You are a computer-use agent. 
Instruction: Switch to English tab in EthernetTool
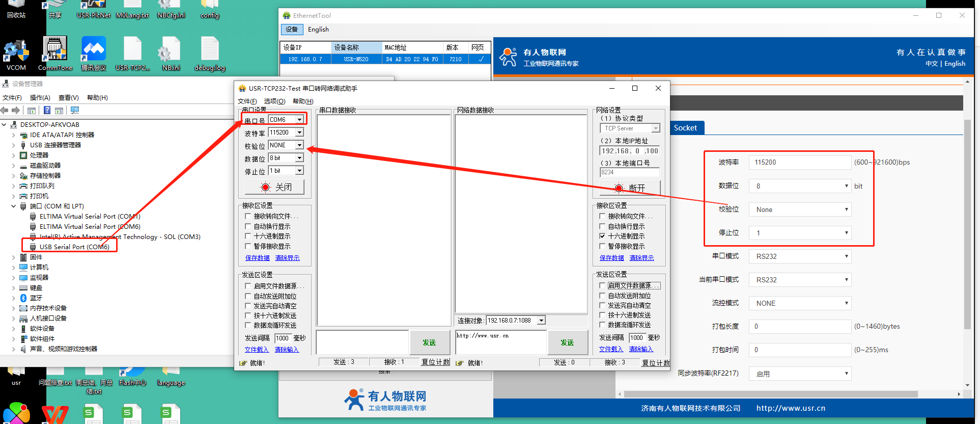point(318,30)
